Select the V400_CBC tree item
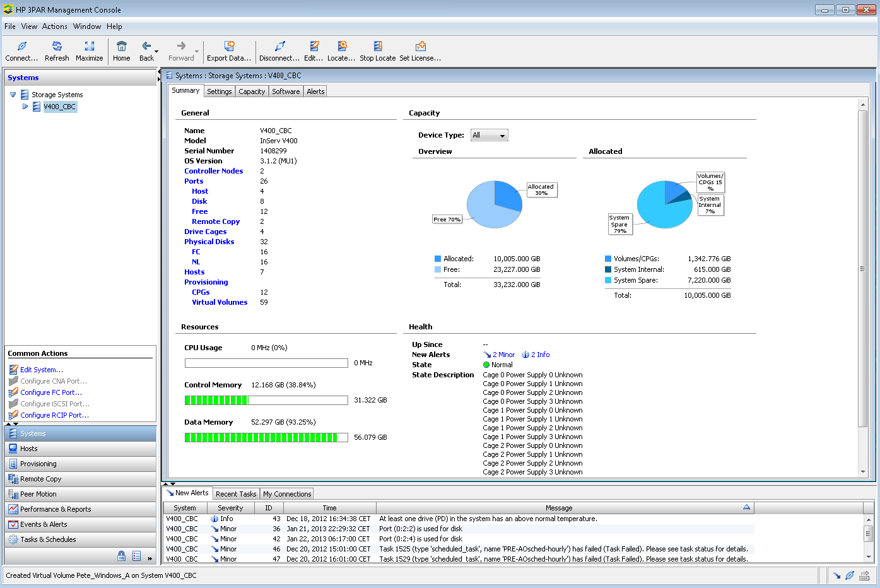 (x=60, y=107)
